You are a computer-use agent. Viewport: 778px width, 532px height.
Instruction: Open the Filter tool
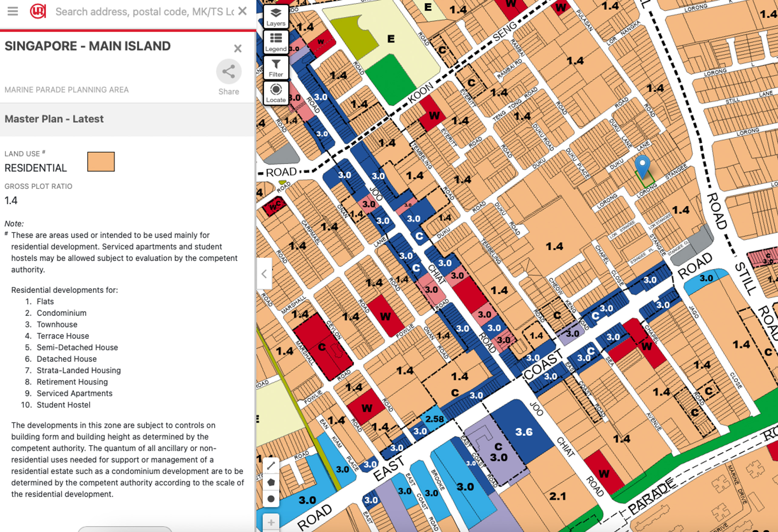click(x=276, y=67)
